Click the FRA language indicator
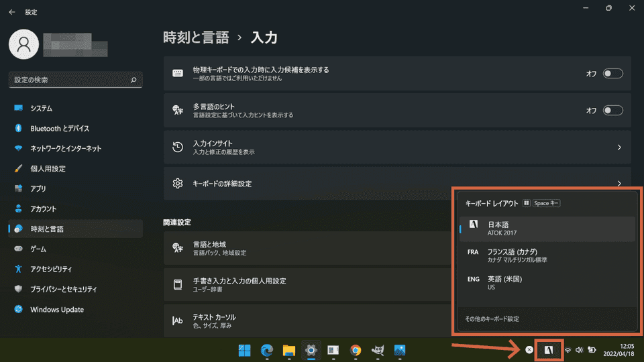Image resolution: width=644 pixels, height=362 pixels. click(x=473, y=252)
